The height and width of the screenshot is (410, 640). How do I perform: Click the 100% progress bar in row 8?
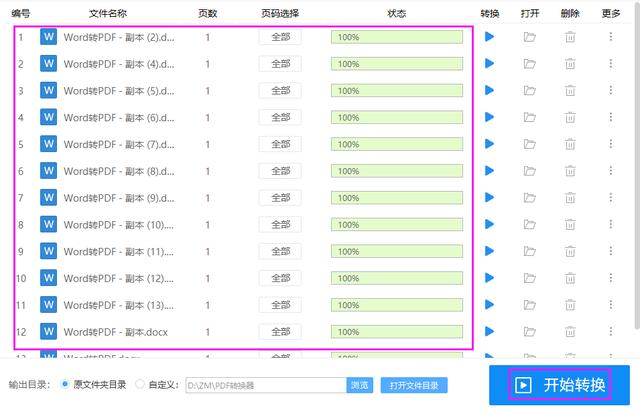[x=397, y=224]
